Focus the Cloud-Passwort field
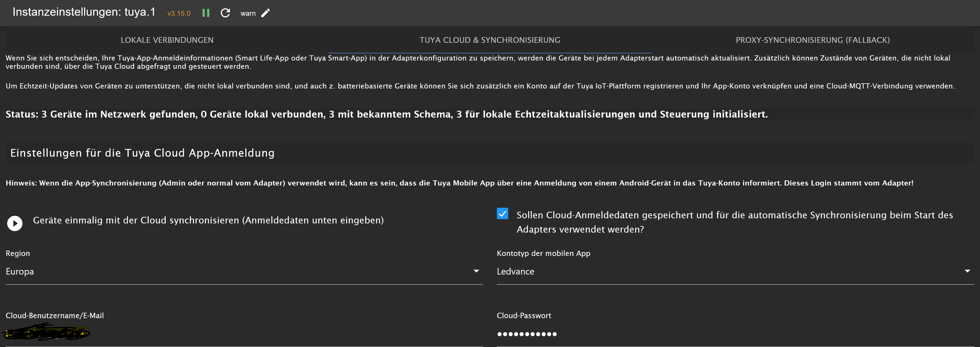The height and width of the screenshot is (347, 980). 734,334
